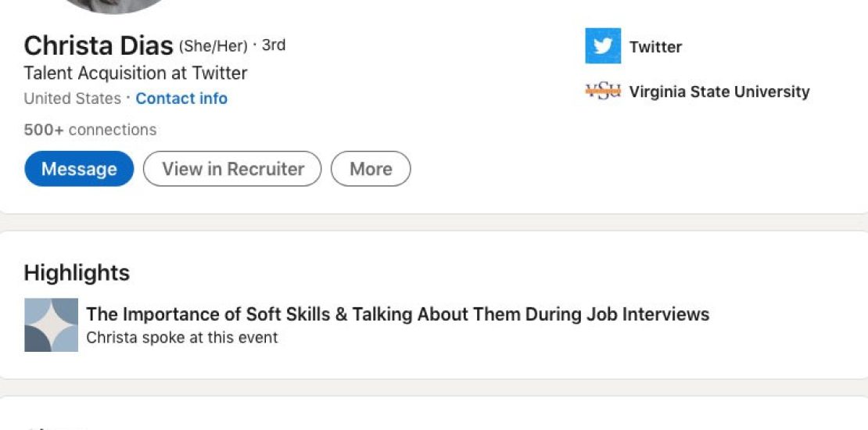Click the name Christa Dias
868x430 pixels.
tap(99, 46)
